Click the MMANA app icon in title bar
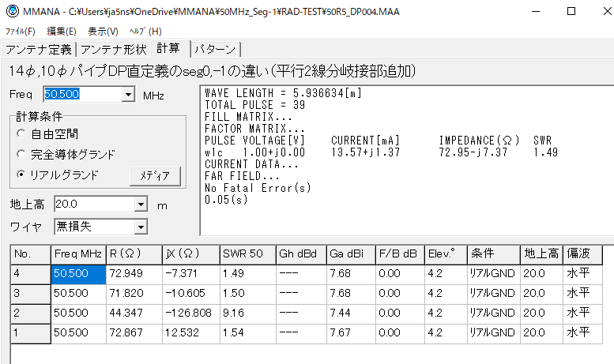This screenshot has height=364, width=614. tap(9, 12)
